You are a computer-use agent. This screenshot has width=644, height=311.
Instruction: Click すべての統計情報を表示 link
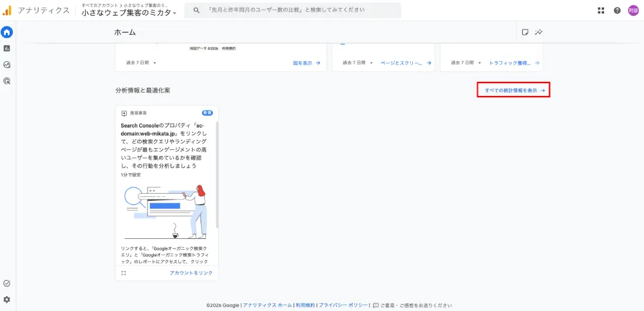[x=515, y=90]
